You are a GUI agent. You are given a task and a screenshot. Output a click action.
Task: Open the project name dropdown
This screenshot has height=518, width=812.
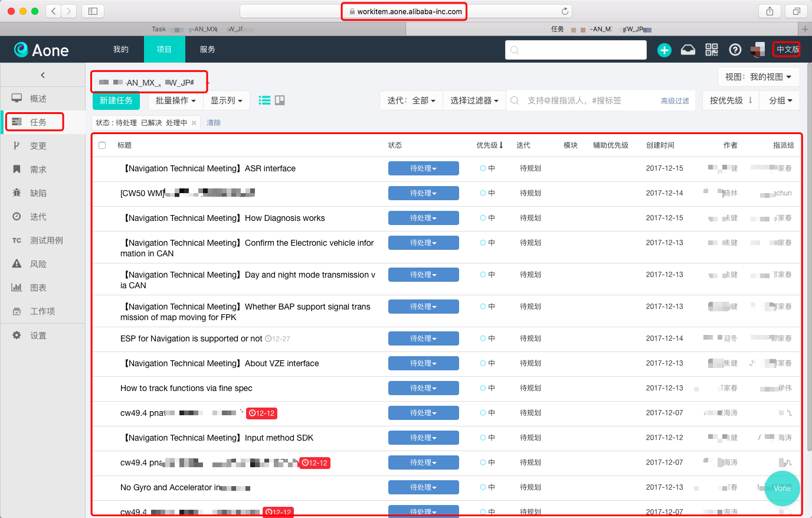pyautogui.click(x=152, y=83)
